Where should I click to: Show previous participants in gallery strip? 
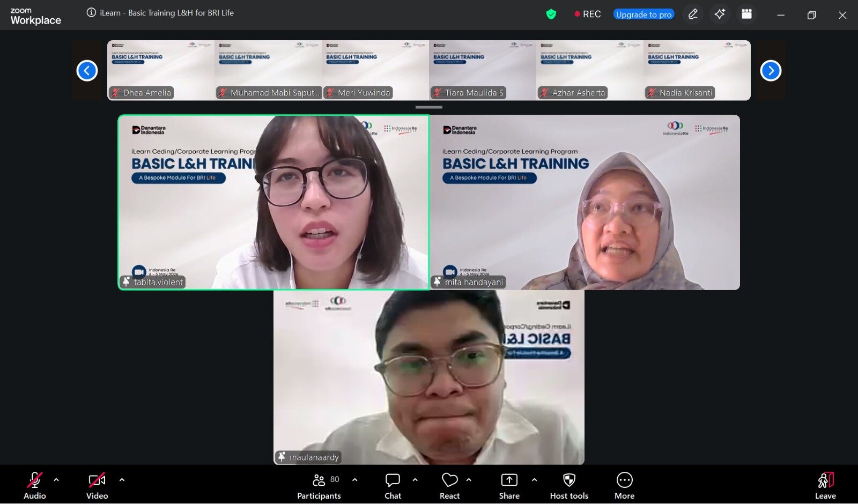pyautogui.click(x=87, y=70)
